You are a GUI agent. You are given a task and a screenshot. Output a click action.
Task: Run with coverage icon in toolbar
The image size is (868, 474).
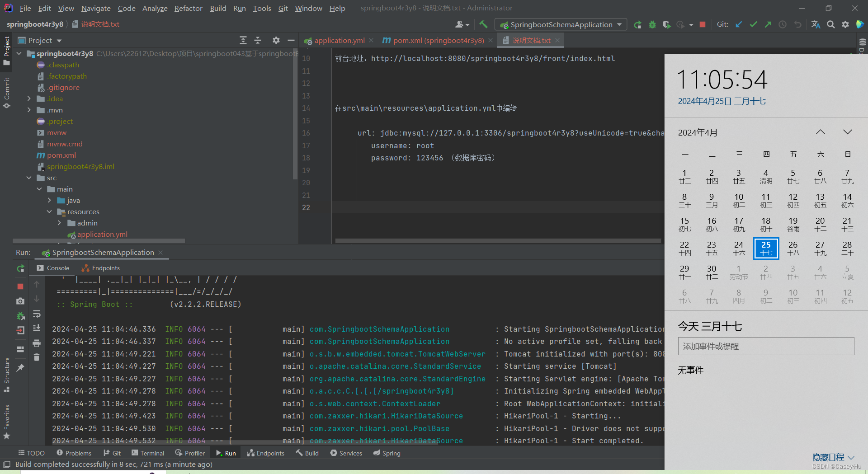(x=666, y=24)
